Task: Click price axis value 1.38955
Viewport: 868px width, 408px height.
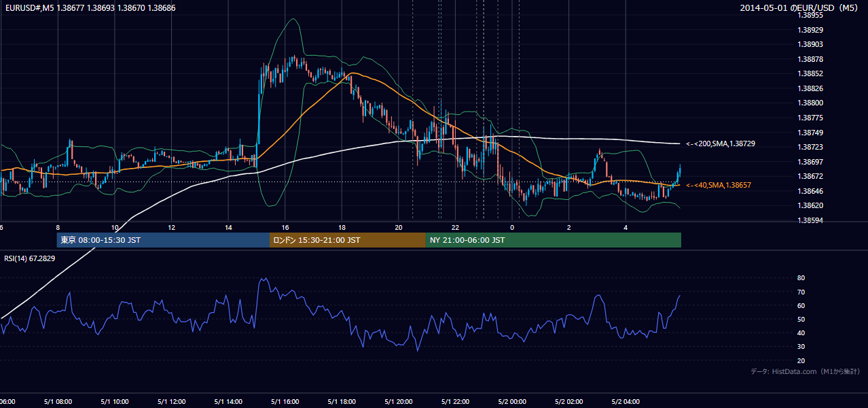Action: click(x=810, y=16)
